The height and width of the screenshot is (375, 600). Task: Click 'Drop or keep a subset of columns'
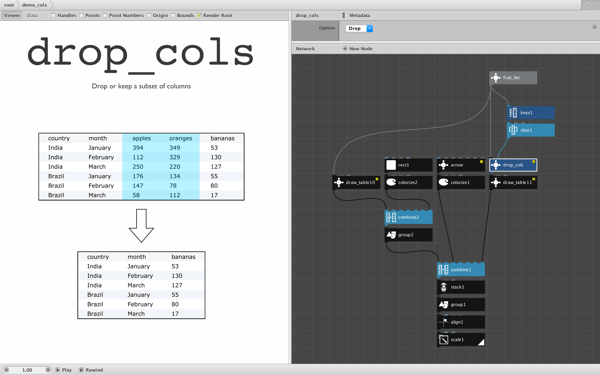tap(141, 86)
